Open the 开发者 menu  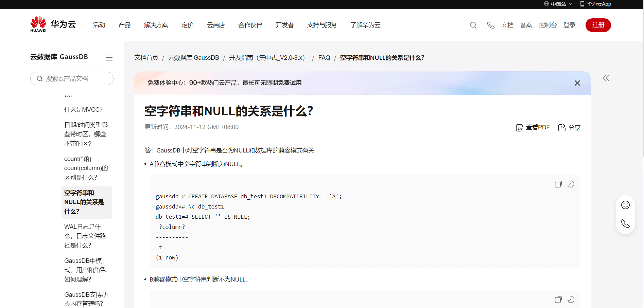tap(284, 25)
